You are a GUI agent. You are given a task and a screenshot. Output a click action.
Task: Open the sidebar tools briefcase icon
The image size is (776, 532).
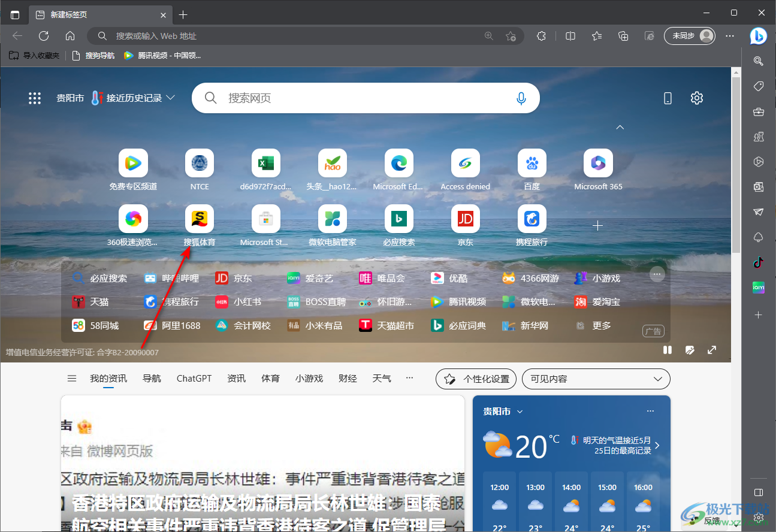(759, 111)
